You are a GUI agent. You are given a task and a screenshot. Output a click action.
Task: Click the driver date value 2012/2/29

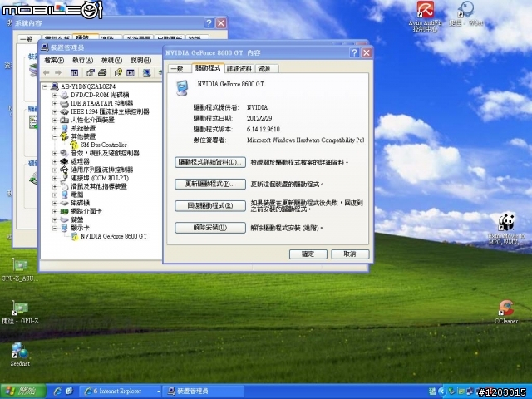(259, 118)
